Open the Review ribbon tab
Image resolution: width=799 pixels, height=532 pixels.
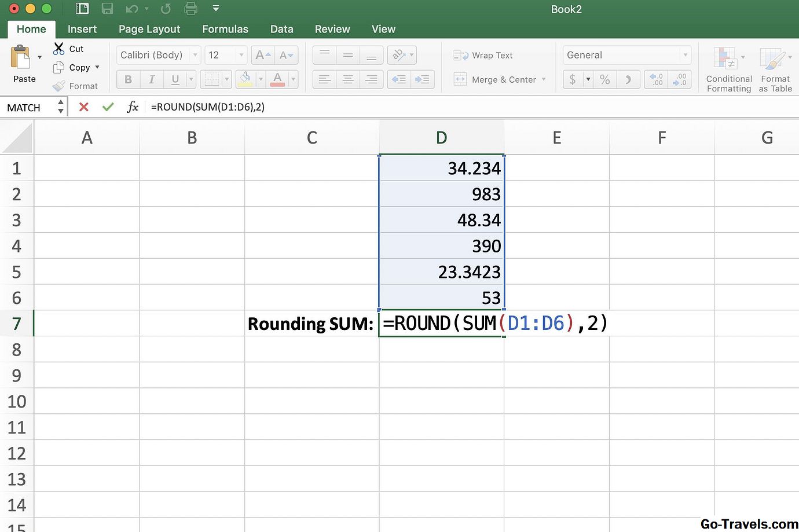tap(332, 28)
